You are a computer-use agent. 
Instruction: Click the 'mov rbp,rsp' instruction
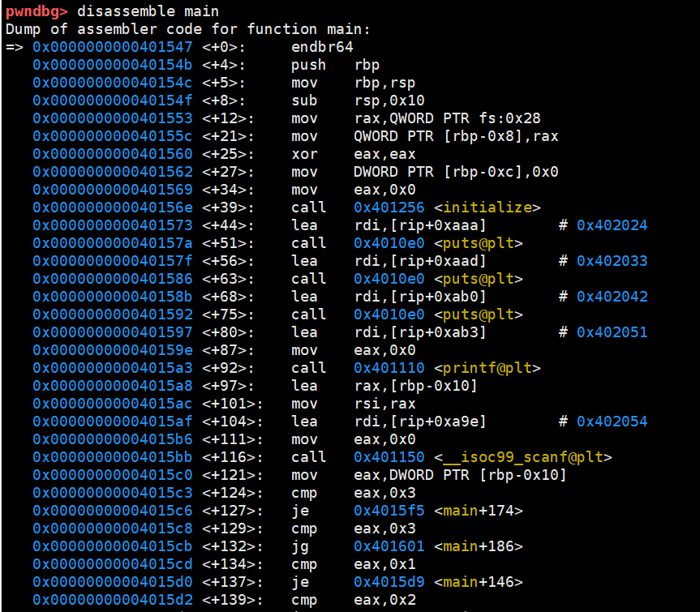click(353, 83)
